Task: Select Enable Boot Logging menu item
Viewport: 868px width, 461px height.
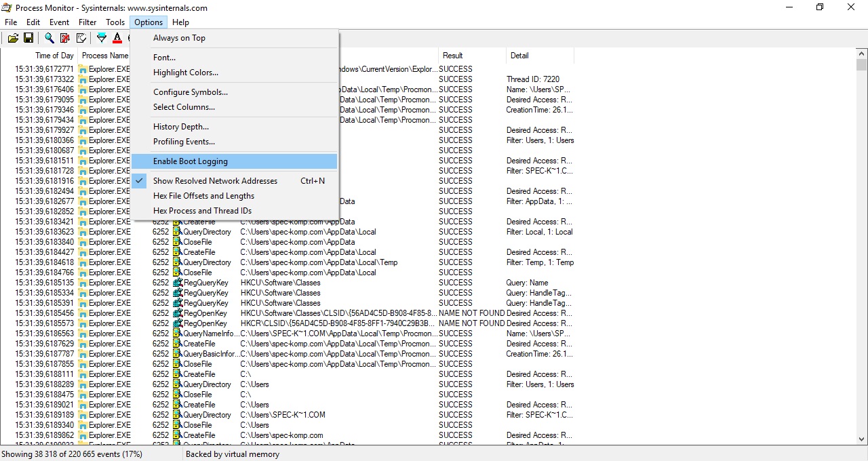Action: [x=190, y=161]
